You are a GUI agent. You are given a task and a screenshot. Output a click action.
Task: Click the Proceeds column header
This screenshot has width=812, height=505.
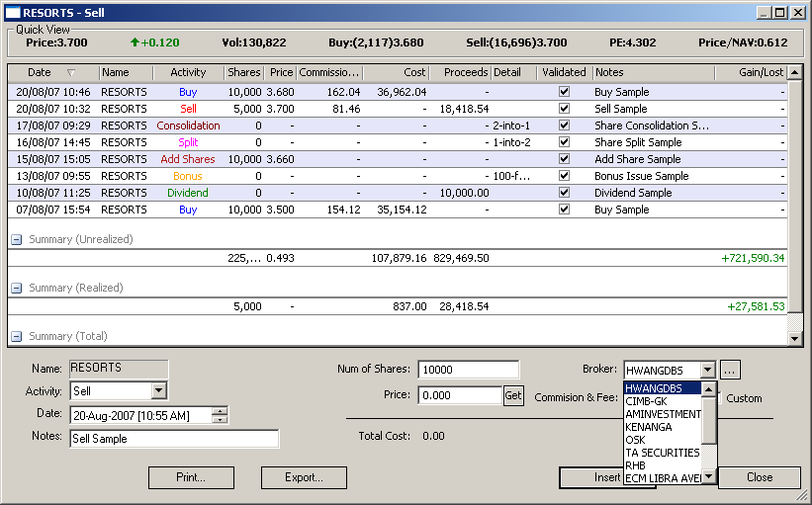pyautogui.click(x=460, y=72)
